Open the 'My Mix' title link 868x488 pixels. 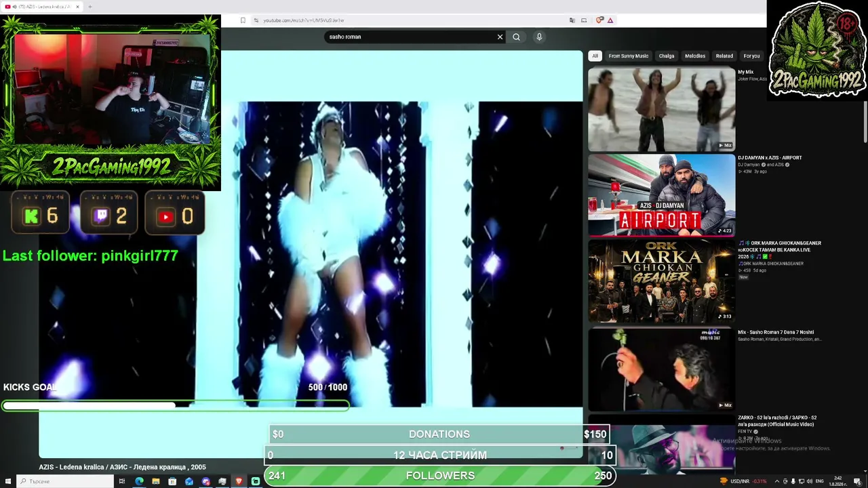[745, 72]
